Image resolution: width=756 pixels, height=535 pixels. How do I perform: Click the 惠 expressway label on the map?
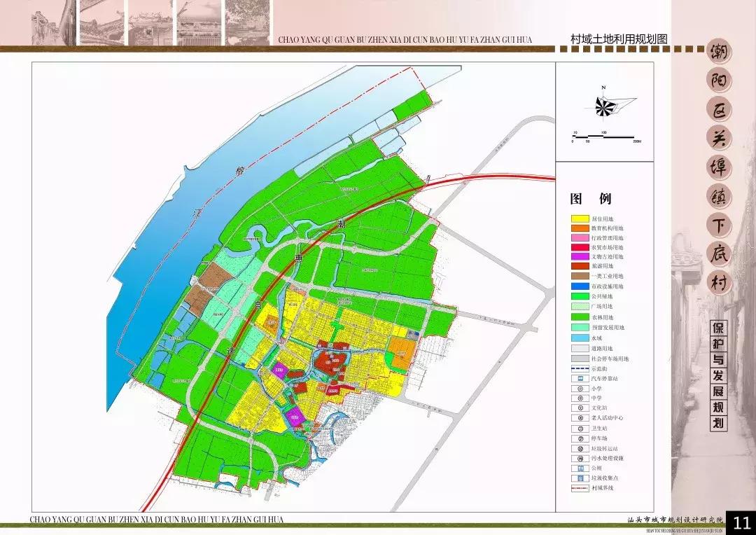coord(300,260)
